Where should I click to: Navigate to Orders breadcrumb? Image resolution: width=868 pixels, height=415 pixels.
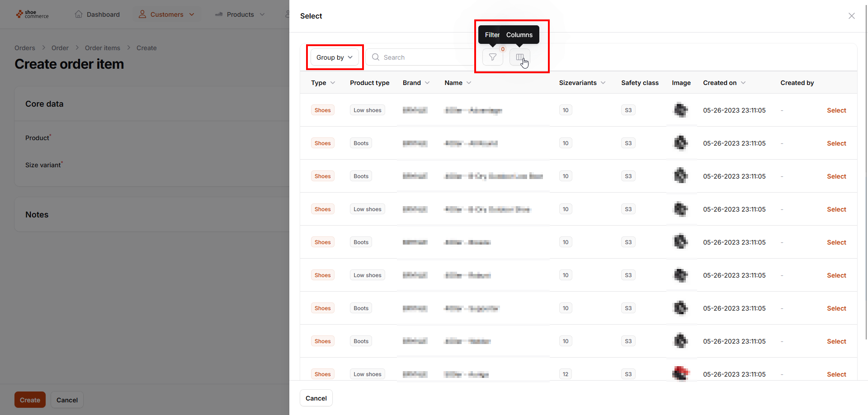25,48
